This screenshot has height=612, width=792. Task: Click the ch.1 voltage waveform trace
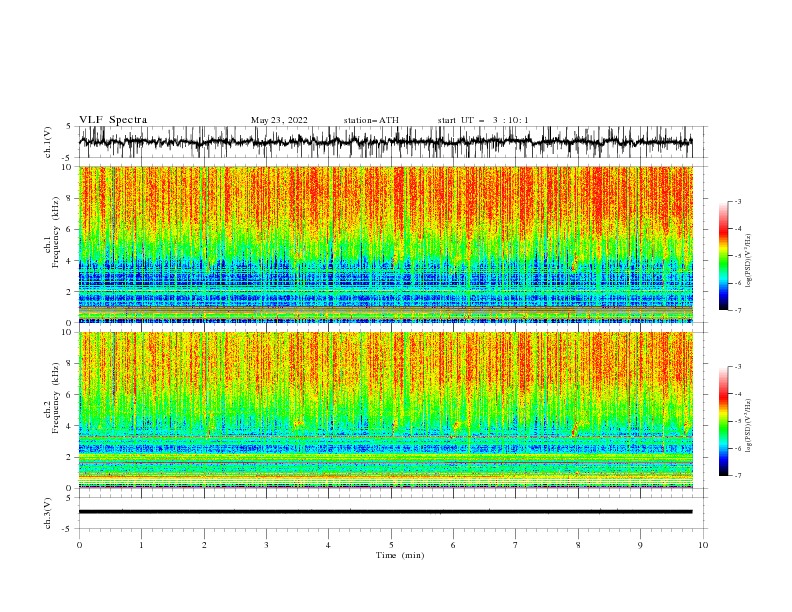385,142
